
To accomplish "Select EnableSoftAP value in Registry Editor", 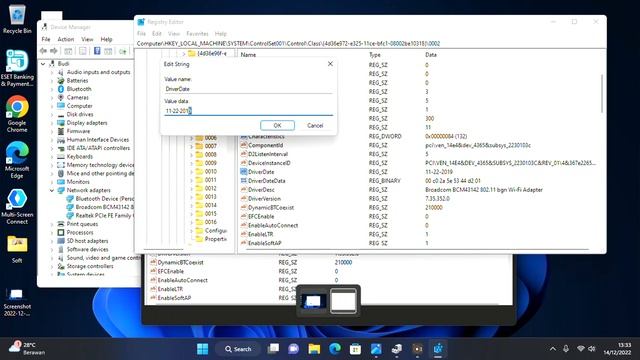I will click(264, 243).
